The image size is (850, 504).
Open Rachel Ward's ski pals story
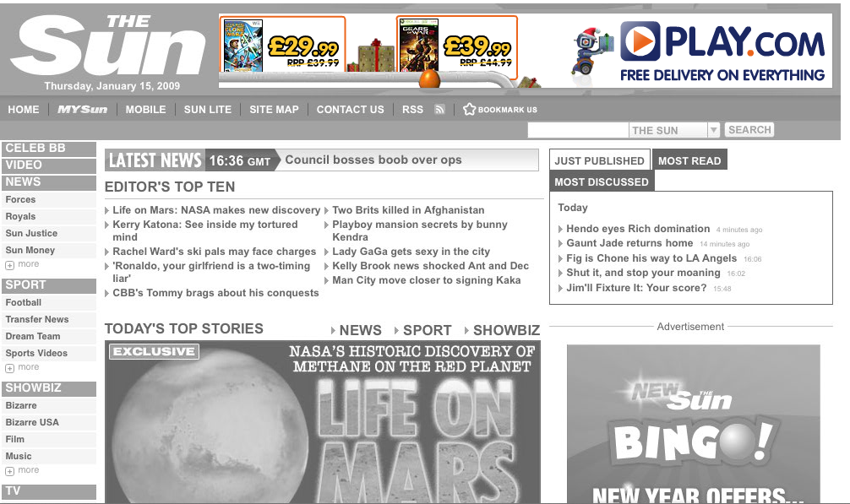pos(214,252)
